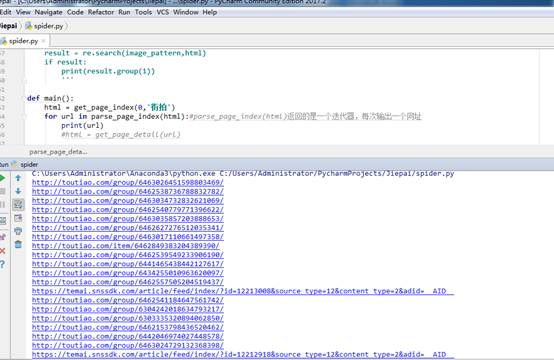Open toutiao group link ending 0462

[128, 327]
